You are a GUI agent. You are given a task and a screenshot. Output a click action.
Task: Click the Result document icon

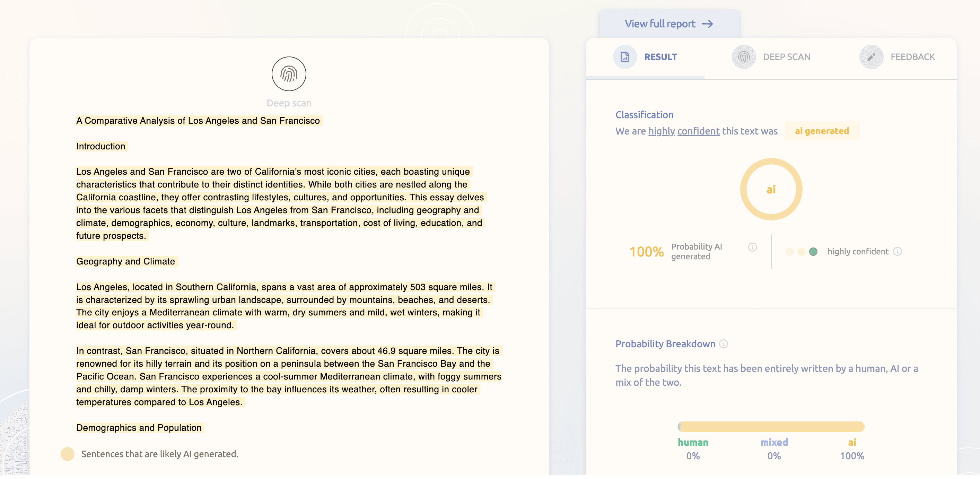[625, 57]
